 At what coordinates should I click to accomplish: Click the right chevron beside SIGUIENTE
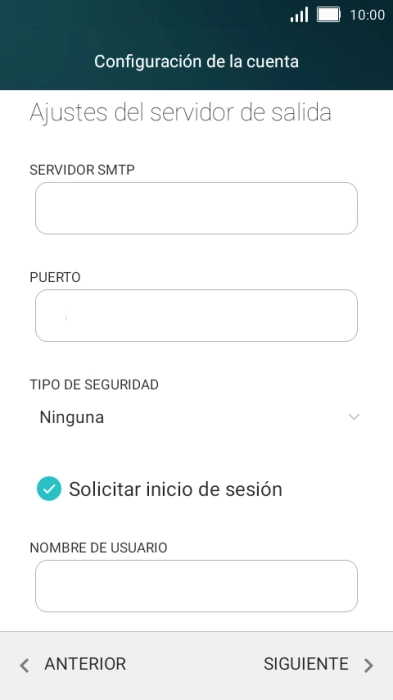coord(368,665)
